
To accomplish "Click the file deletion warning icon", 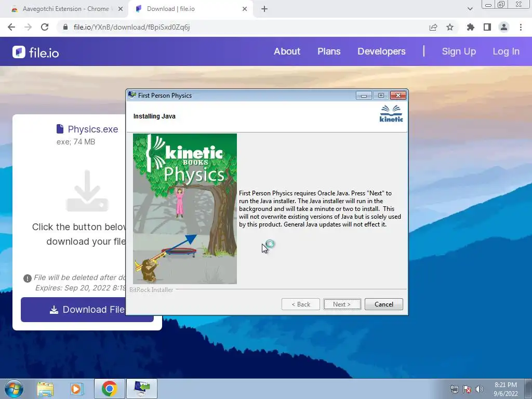I will [28, 278].
